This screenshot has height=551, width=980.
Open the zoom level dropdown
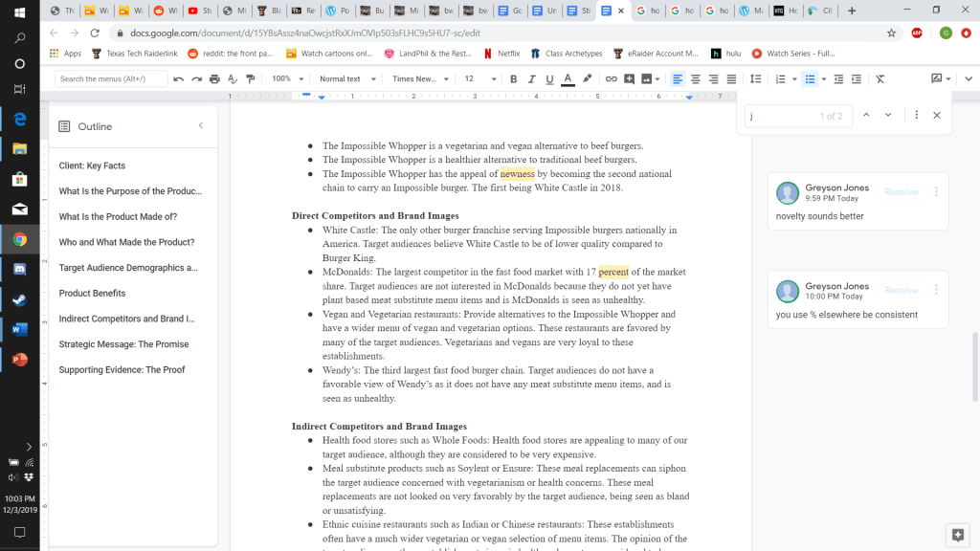(285, 78)
